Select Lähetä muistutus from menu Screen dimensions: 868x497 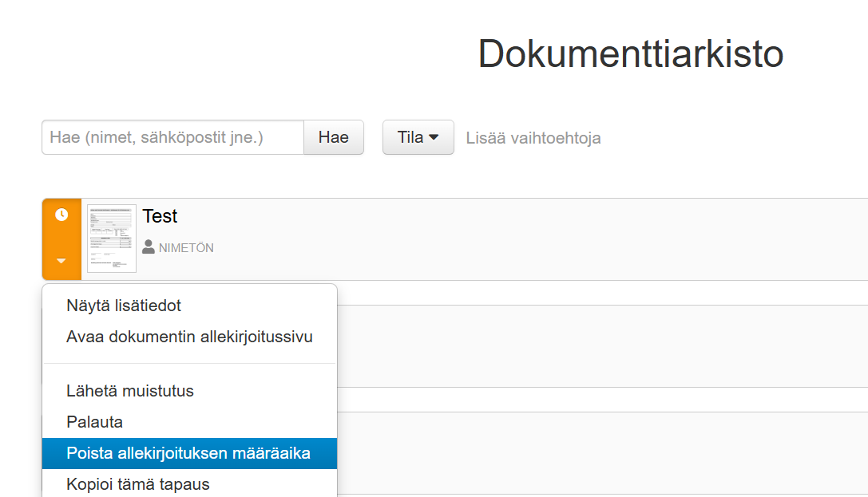189,391
